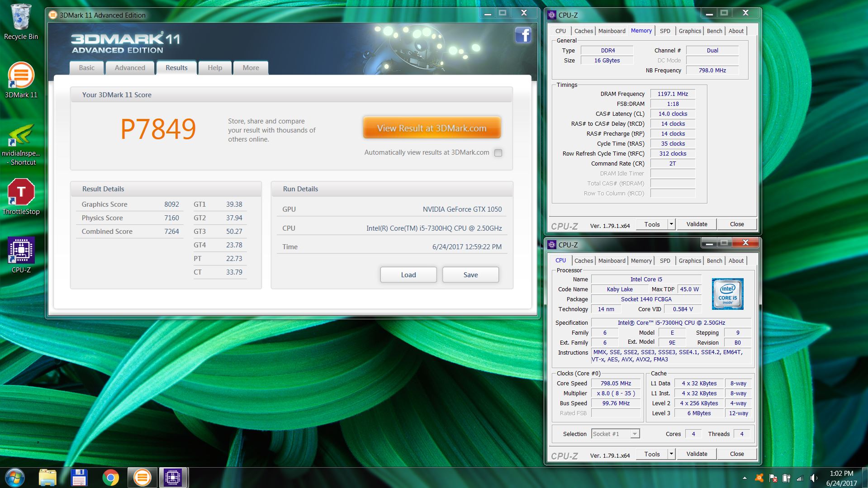Viewport: 868px width, 488px height.
Task: Open the volume speaker tray icon
Action: tap(814, 478)
